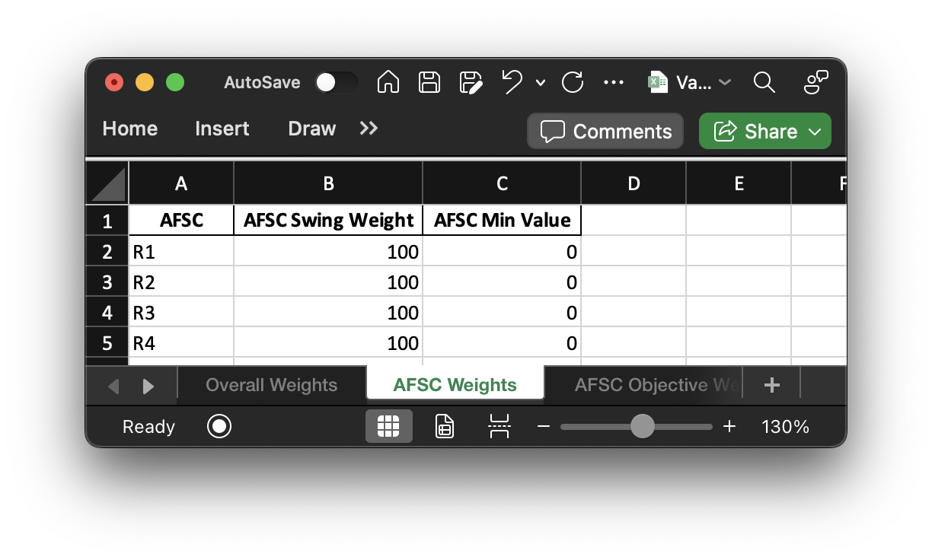Open the Insert ribbon tab
The height and width of the screenshot is (560, 932).
coord(222,129)
